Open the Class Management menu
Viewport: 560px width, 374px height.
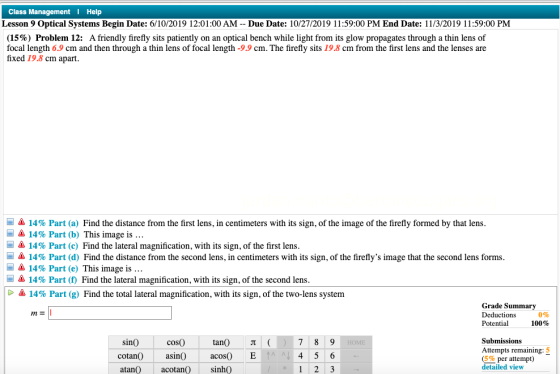coord(39,12)
